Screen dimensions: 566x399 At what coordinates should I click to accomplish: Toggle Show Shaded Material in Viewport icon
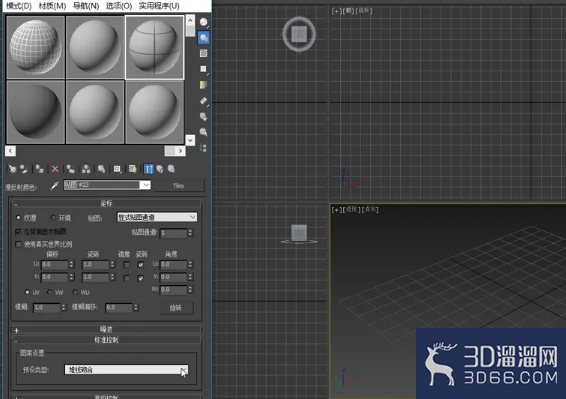(132, 169)
